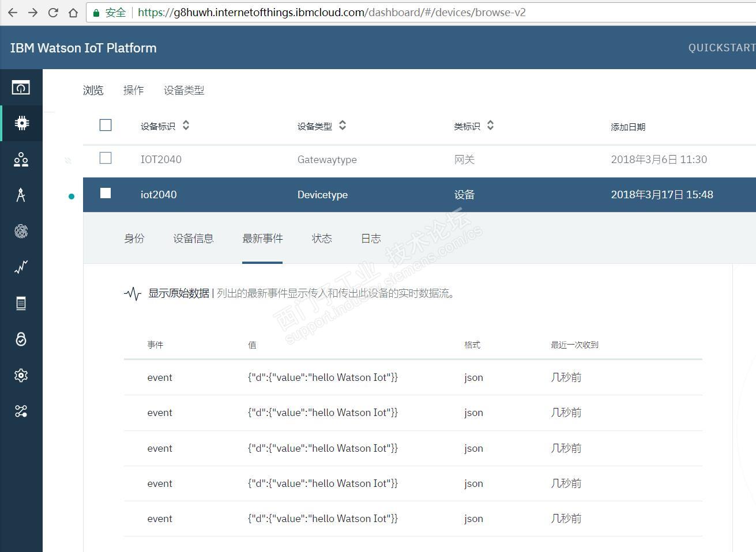The height and width of the screenshot is (552, 756).
Task: Tick the checkbox for IOT2040 gateway row
Action: [106, 158]
